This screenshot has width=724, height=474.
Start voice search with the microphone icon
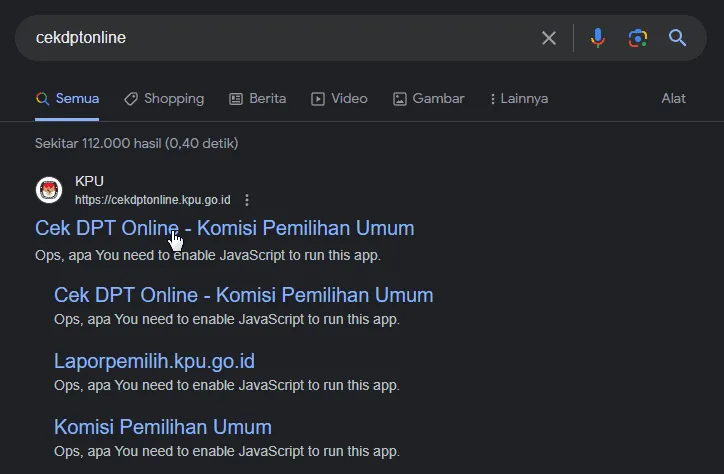coord(597,38)
